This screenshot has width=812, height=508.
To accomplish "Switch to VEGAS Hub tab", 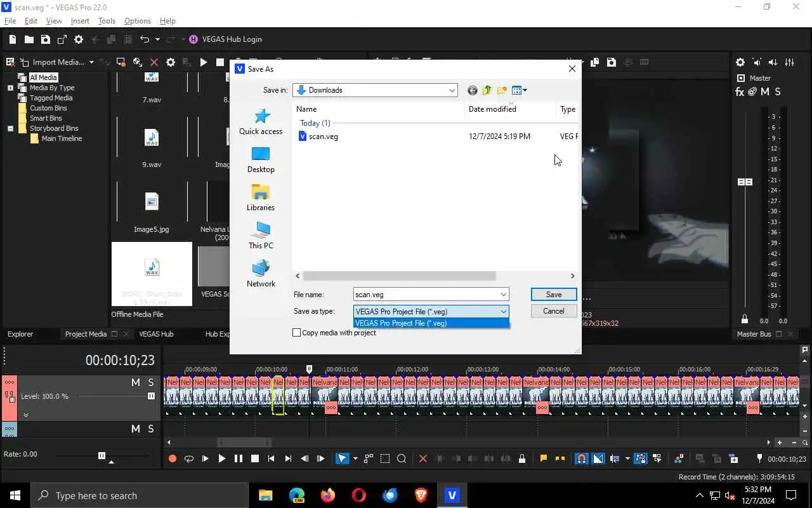I will click(x=156, y=334).
